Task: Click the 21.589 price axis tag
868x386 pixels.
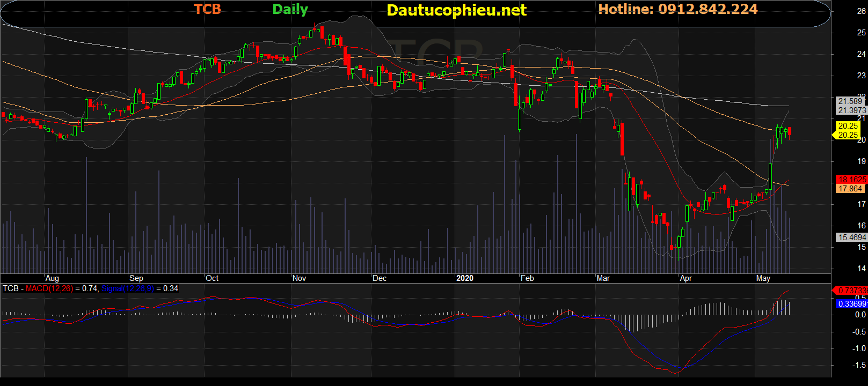Action: click(850, 101)
